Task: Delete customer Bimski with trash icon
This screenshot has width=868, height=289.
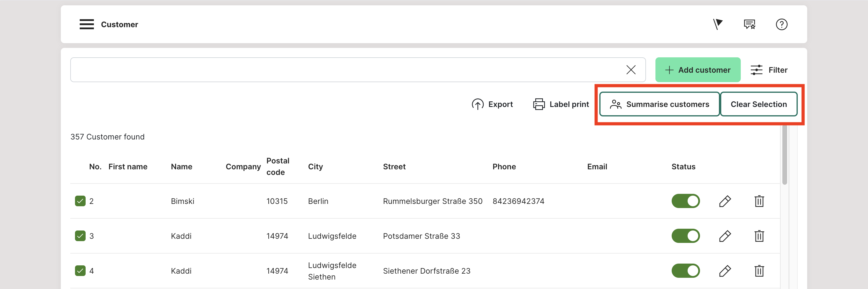Action: pos(759,201)
